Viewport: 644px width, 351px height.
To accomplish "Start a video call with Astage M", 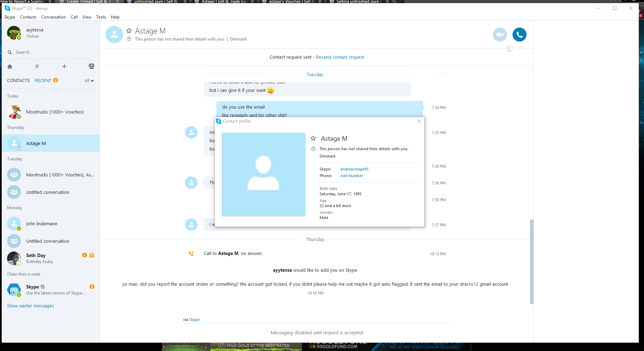I will pyautogui.click(x=500, y=35).
